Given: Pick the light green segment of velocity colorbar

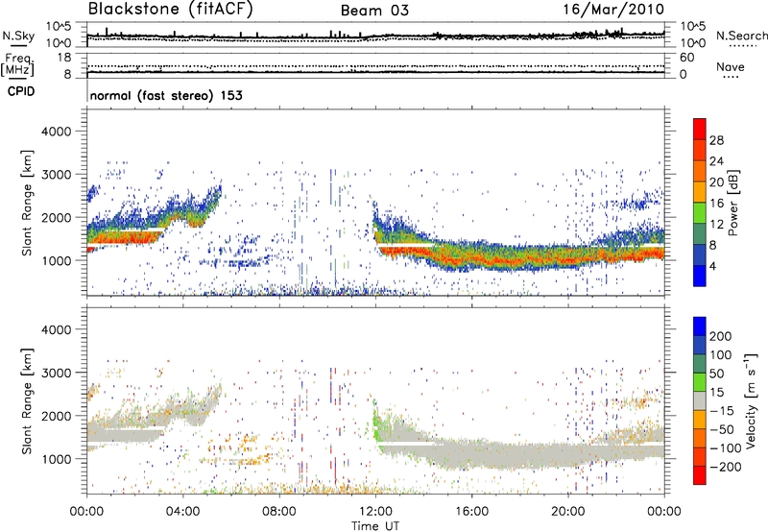Looking at the screenshot, I should (700, 382).
